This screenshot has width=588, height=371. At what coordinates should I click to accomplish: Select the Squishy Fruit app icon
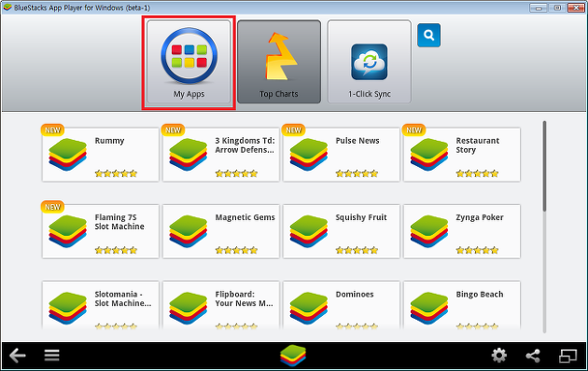tap(309, 231)
